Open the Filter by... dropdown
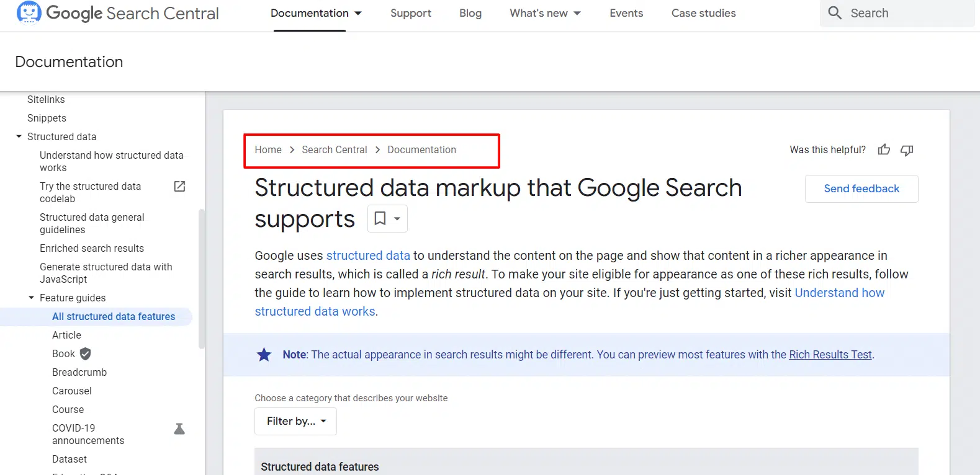The image size is (980, 475). click(295, 421)
